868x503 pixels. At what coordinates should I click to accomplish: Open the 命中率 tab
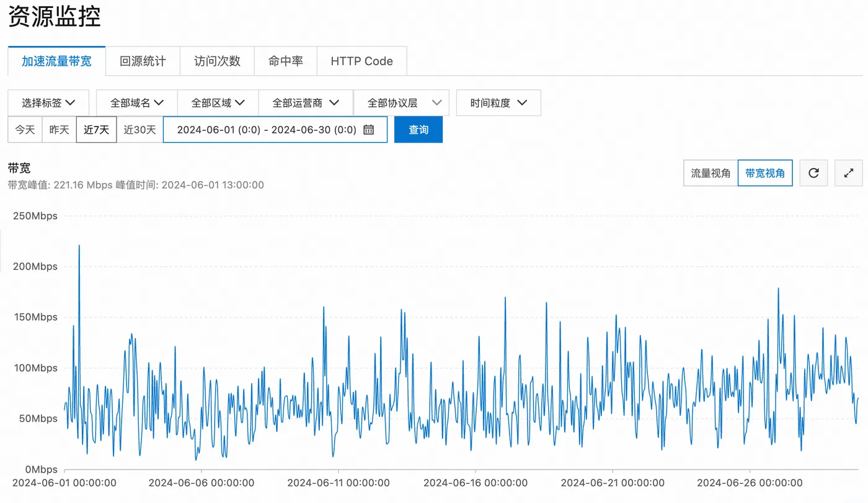(286, 61)
